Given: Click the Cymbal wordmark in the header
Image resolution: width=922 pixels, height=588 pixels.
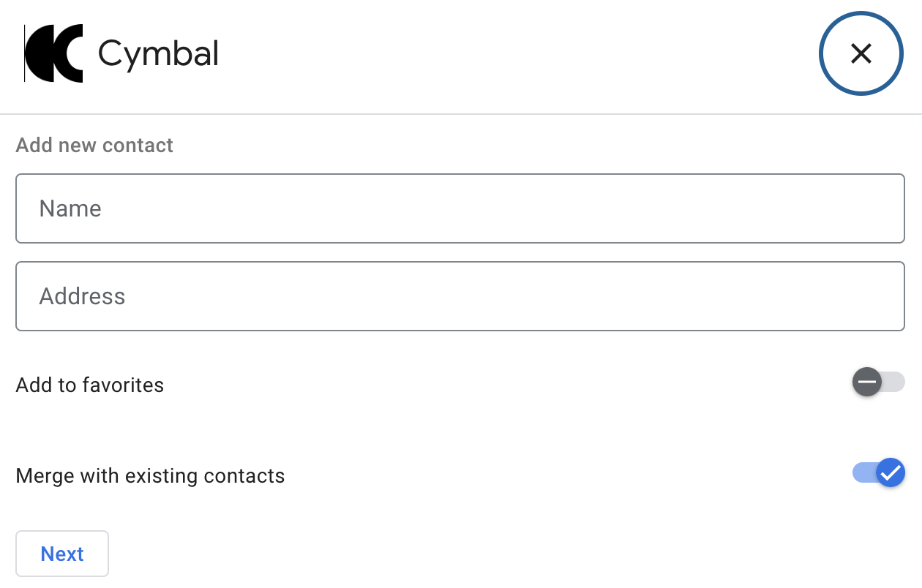Looking at the screenshot, I should coord(157,53).
